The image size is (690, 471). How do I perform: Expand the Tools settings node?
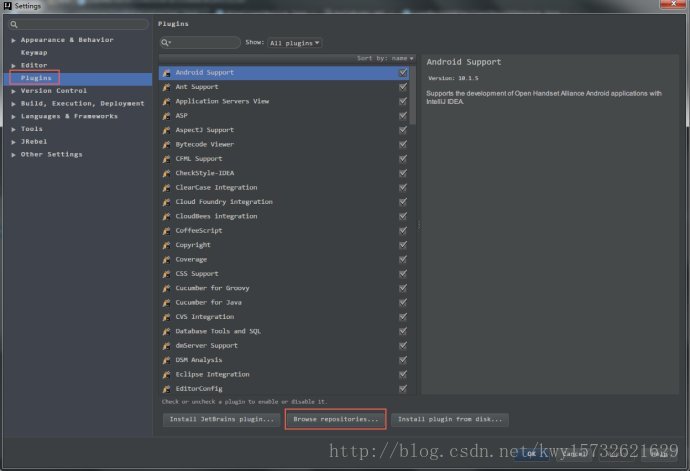(x=14, y=129)
